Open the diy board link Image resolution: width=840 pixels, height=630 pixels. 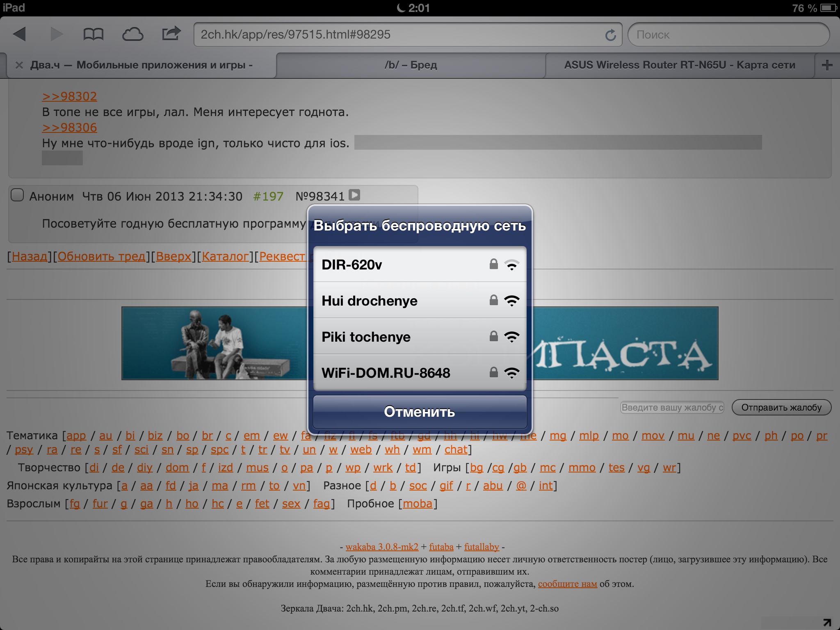[145, 468]
